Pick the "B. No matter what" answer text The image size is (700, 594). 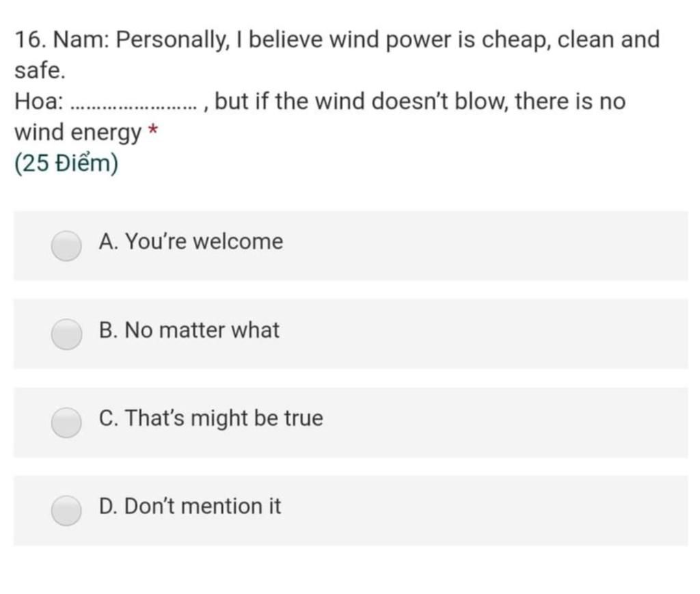(x=189, y=330)
